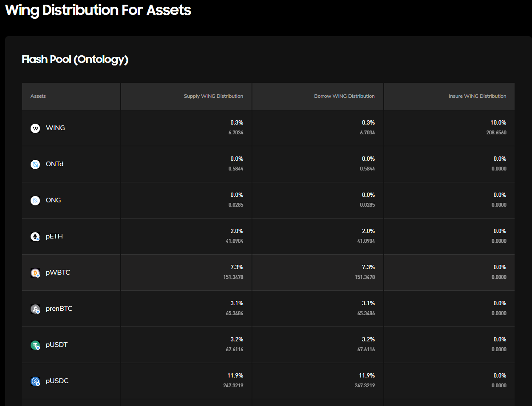Click the pETH Ethereum icon
Screen dimensions: 532x406
(x=35, y=236)
